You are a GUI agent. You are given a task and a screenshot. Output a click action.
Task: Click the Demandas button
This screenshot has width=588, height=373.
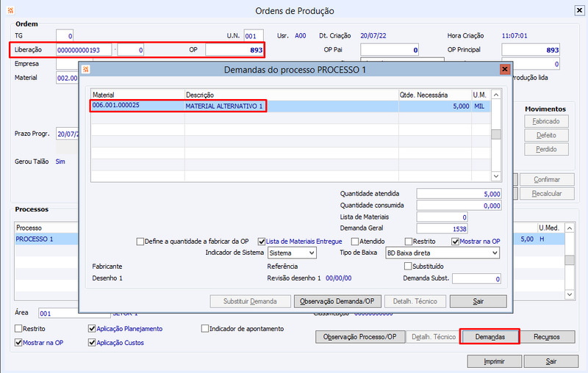click(490, 337)
